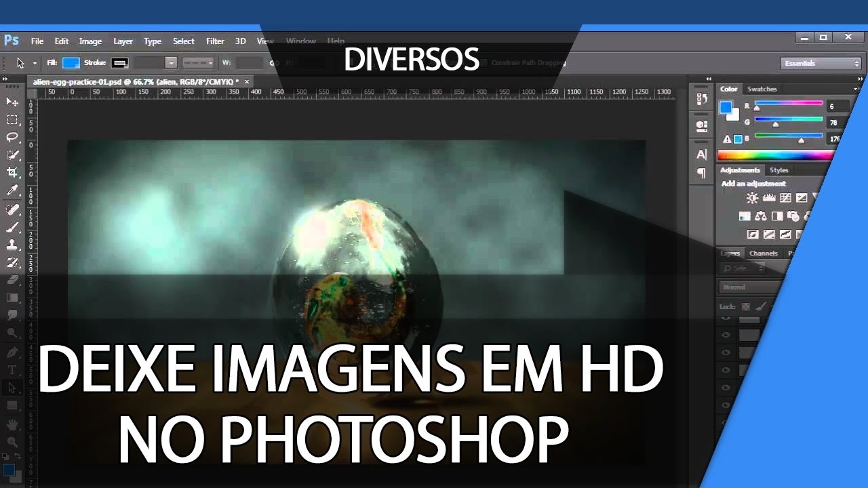Add a Photo Filter adjustment
This screenshot has height=488, width=868.
(793, 216)
